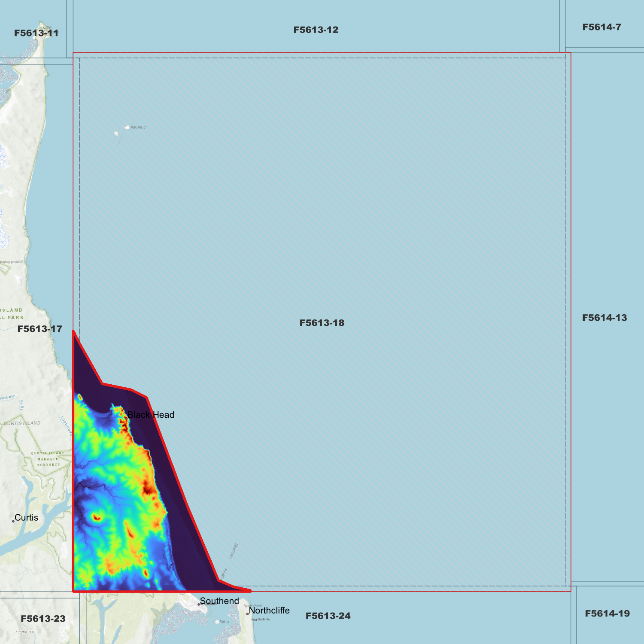Click the ring-shaped red peak in the elevation raster
Screen dimensions: 644x644
pos(96,518)
